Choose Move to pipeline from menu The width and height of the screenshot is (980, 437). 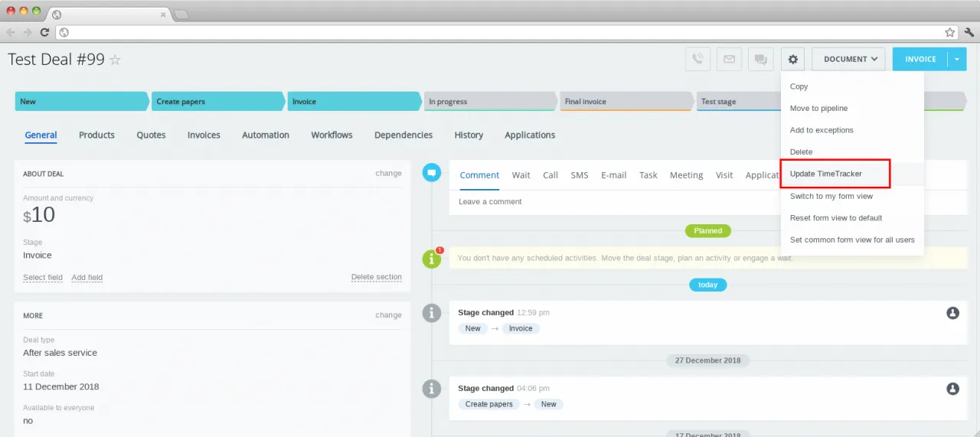(818, 109)
